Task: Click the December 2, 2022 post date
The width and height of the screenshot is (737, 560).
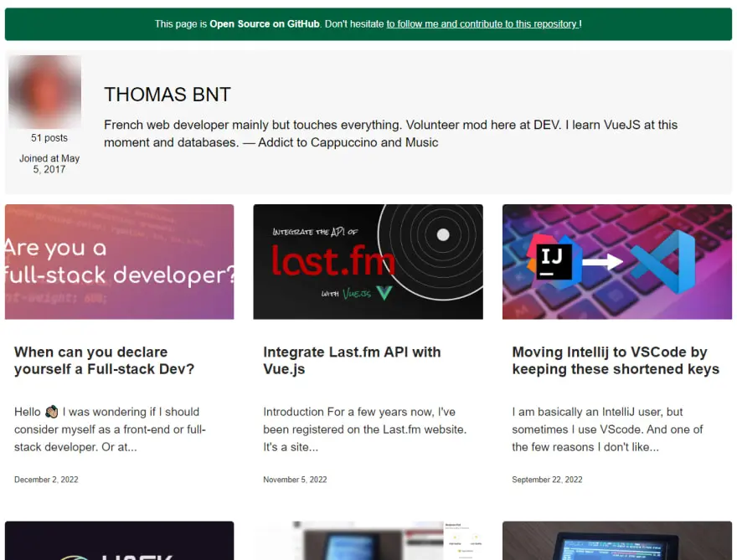Action: coord(46,480)
